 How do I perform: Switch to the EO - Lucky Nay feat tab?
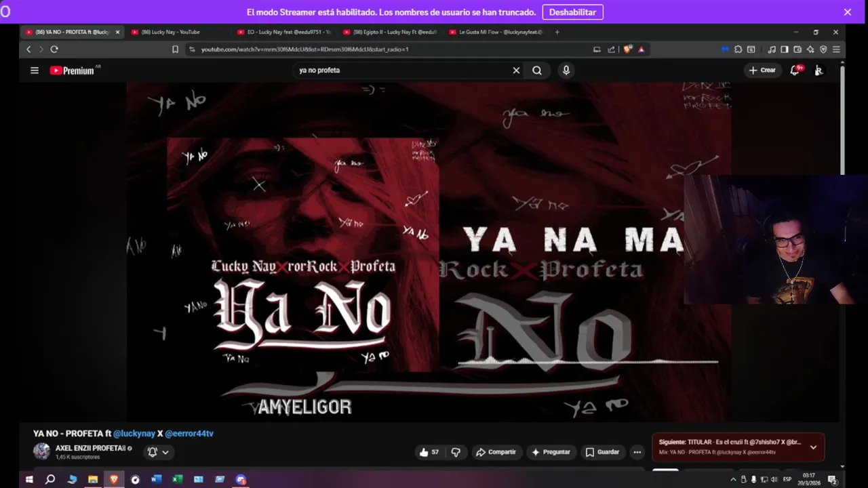click(x=285, y=32)
